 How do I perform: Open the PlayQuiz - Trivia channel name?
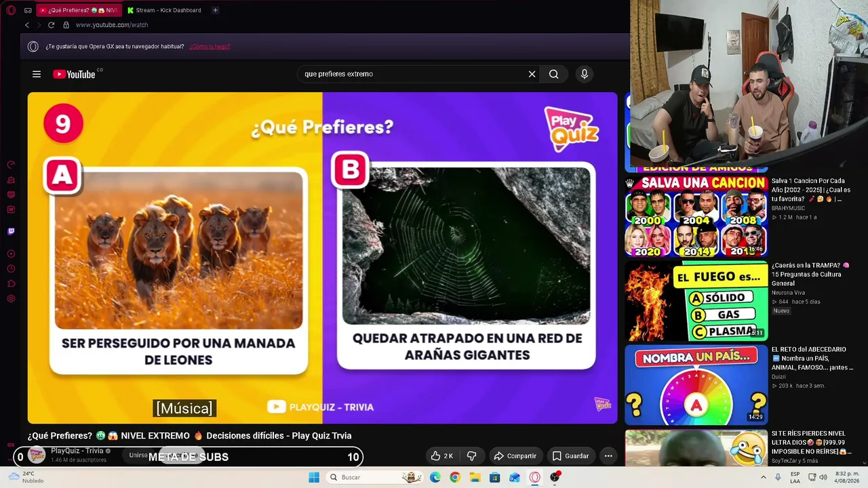click(77, 451)
